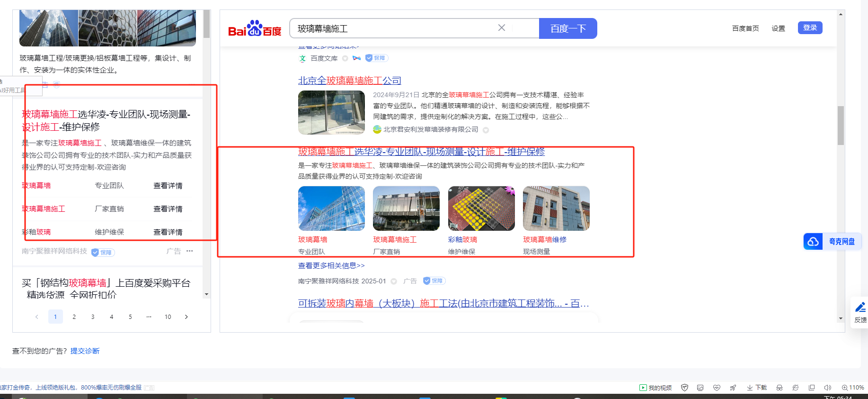Go to the previous page of the preview
The width and height of the screenshot is (868, 399).
[x=37, y=317]
